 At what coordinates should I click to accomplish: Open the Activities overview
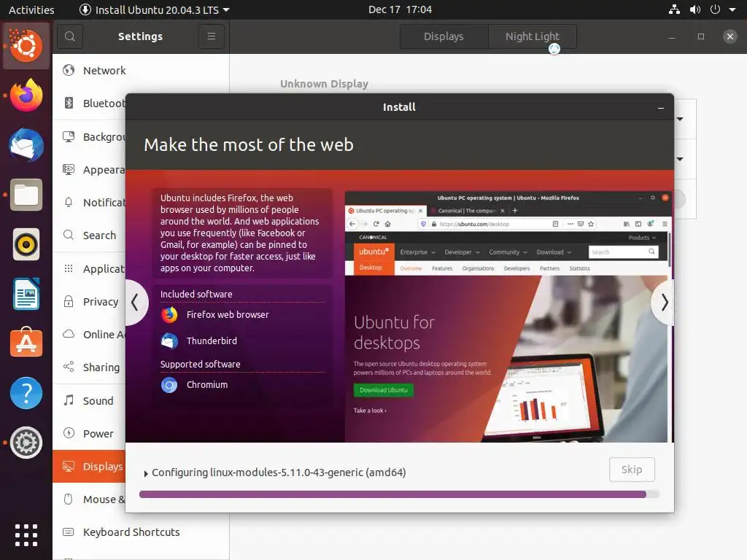pyautogui.click(x=31, y=9)
